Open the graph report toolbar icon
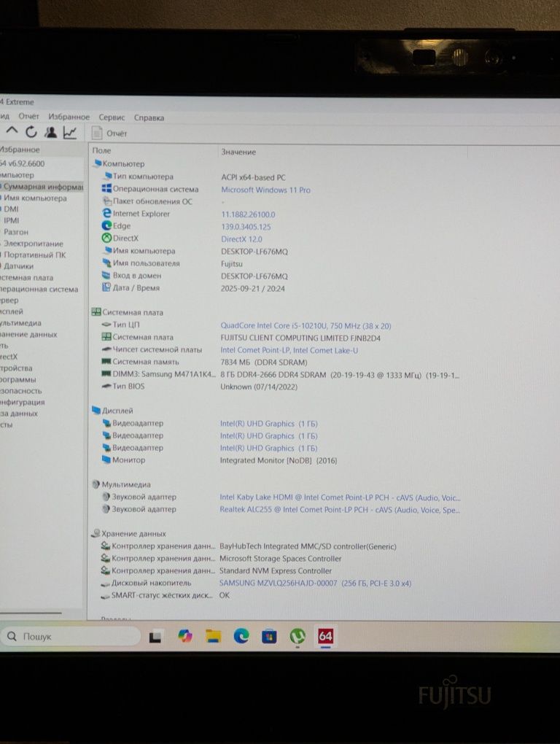Image resolution: width=560 pixels, height=744 pixels. click(70, 133)
